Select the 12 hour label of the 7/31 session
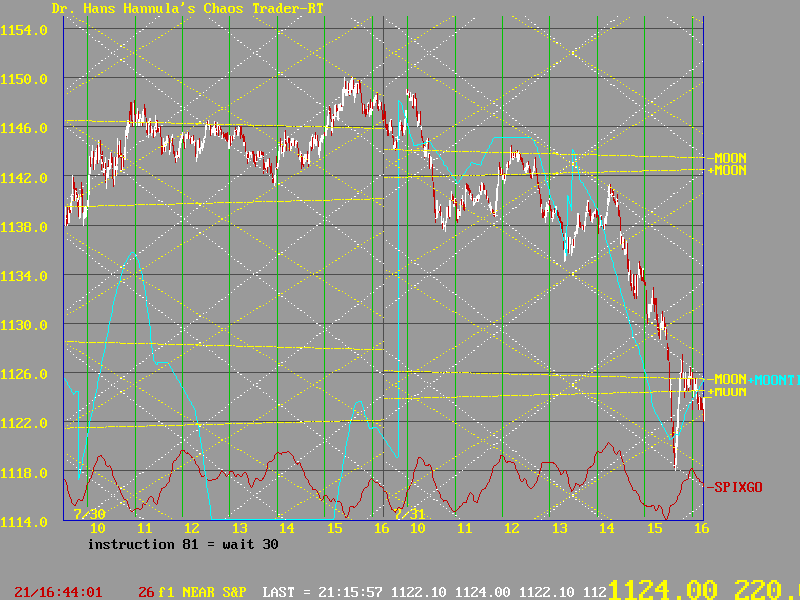The width and height of the screenshot is (800, 600). 512,528
